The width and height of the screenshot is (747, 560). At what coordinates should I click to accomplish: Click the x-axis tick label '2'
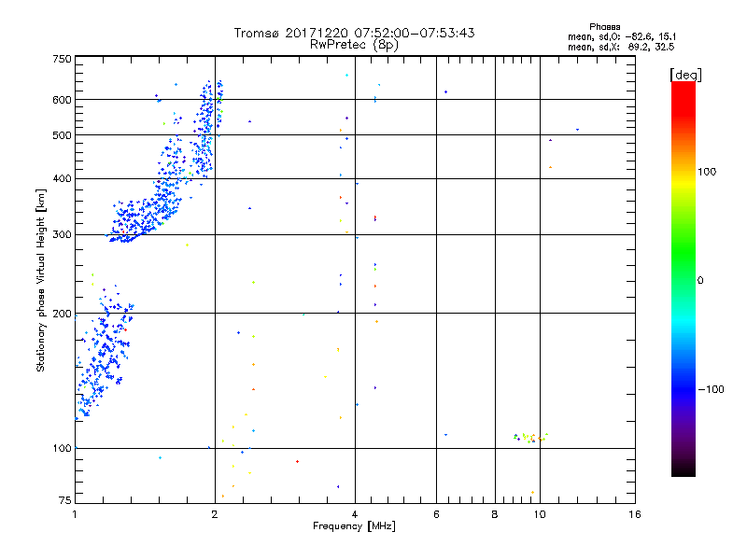click(x=215, y=514)
